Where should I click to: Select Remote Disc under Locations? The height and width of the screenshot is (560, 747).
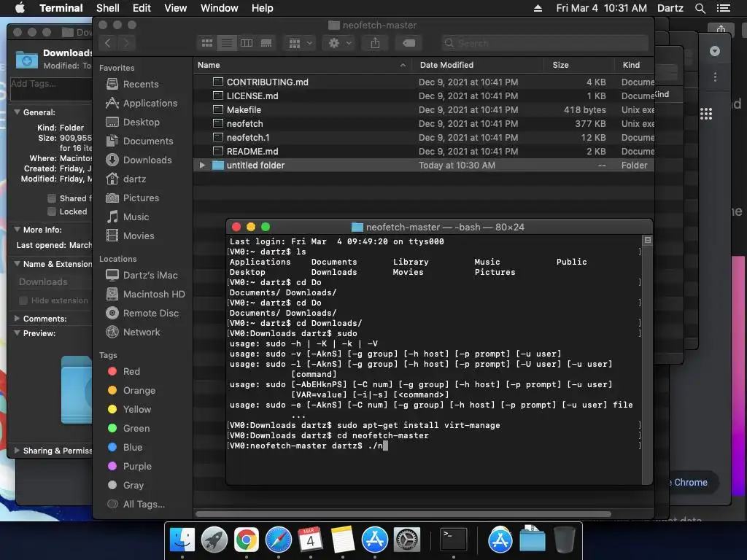tap(142, 314)
